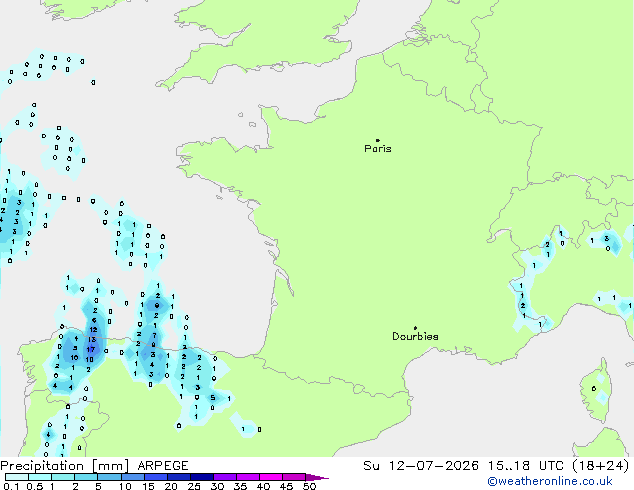Image resolution: width=634 pixels, height=490 pixels.
Task: Select the 25 mm dark navy legend swatch
Action: 202,477
